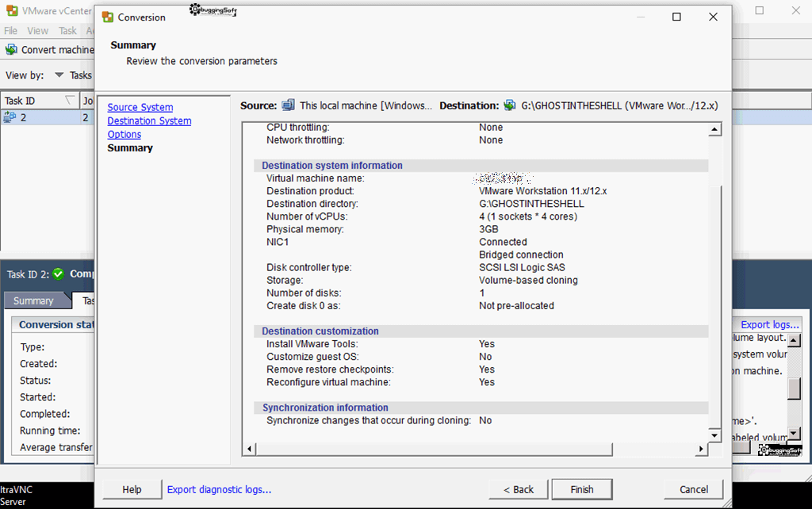Click G:\GHOSTINTHESHELL in Destination directory row
Screen dimensions: 812x509
(x=531, y=204)
